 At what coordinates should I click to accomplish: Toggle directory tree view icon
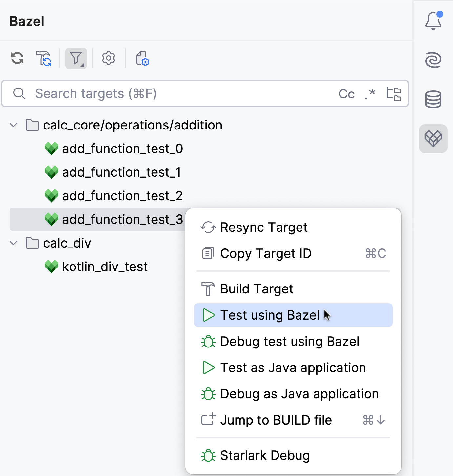(394, 94)
